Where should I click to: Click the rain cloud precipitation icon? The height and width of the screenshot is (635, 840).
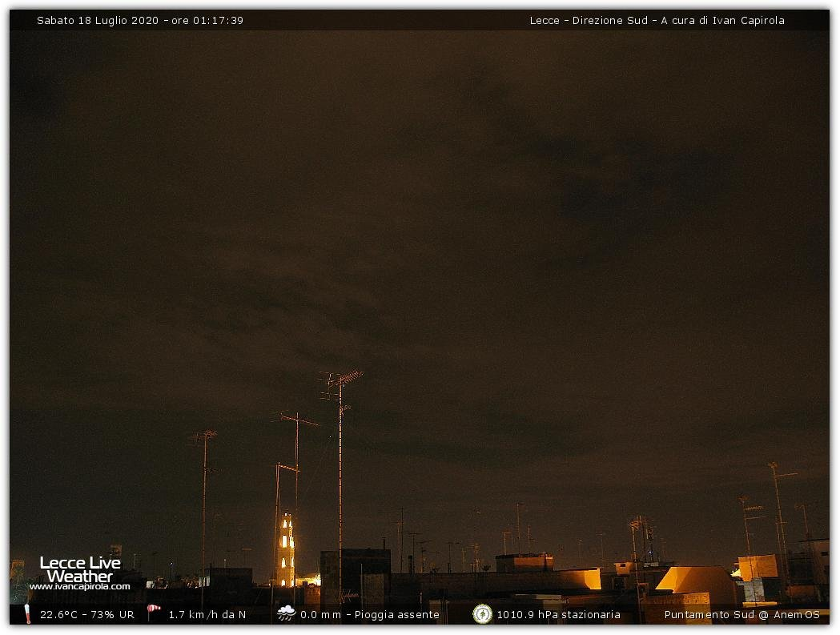coord(287,613)
